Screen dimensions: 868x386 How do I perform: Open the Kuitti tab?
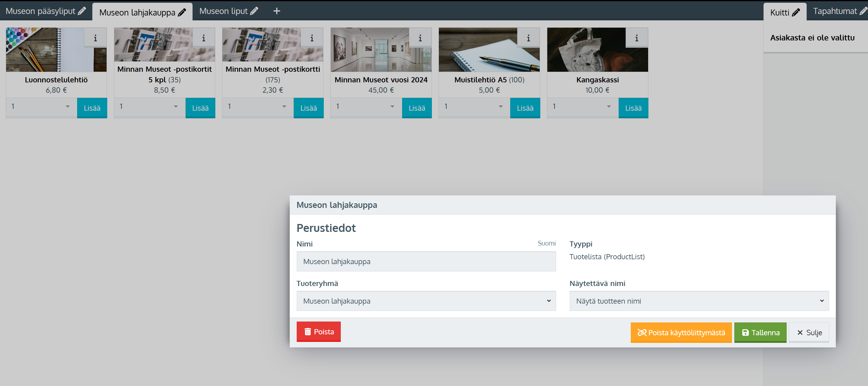click(x=780, y=12)
